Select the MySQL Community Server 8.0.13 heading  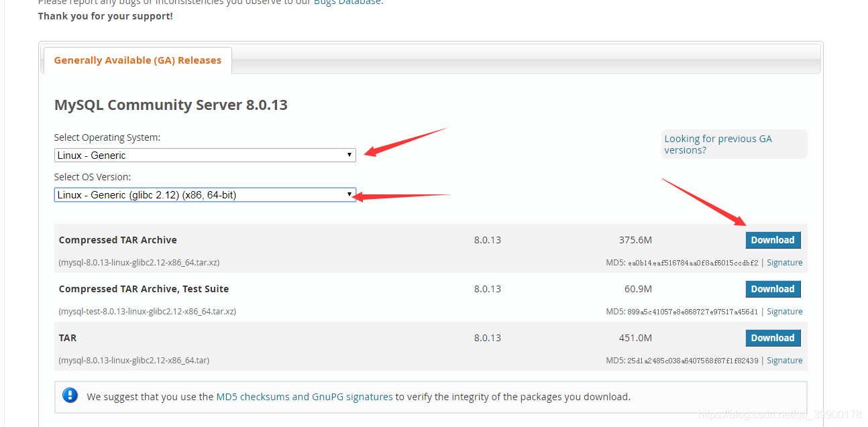tap(171, 105)
